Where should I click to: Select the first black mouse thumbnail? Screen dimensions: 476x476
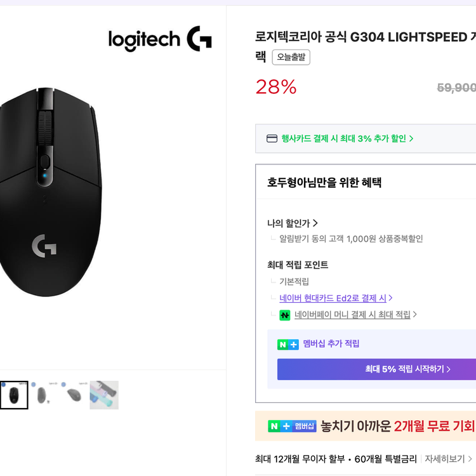click(x=14, y=395)
